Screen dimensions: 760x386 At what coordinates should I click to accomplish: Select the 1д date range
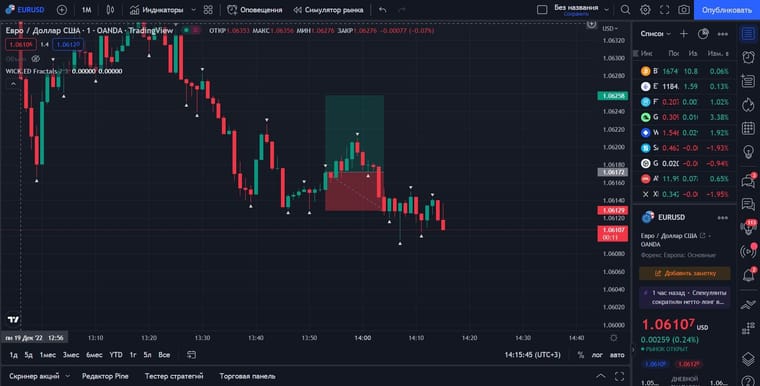pyautogui.click(x=14, y=355)
